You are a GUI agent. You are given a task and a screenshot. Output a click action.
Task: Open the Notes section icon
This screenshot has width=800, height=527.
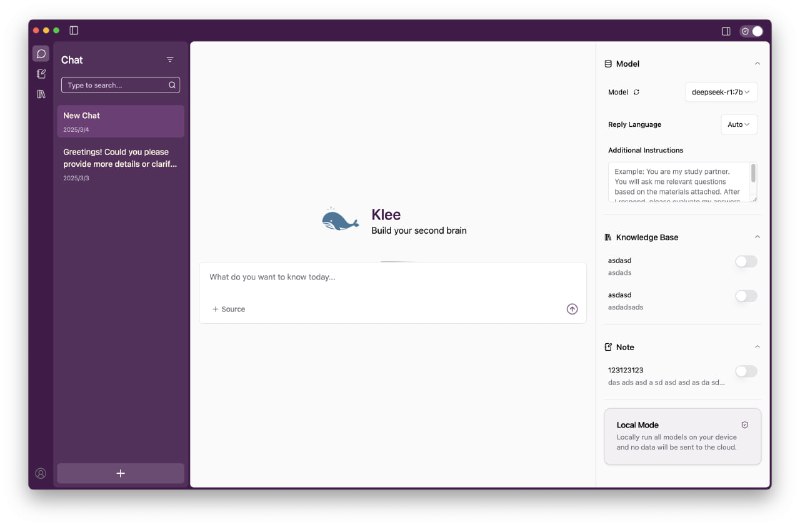pos(41,74)
